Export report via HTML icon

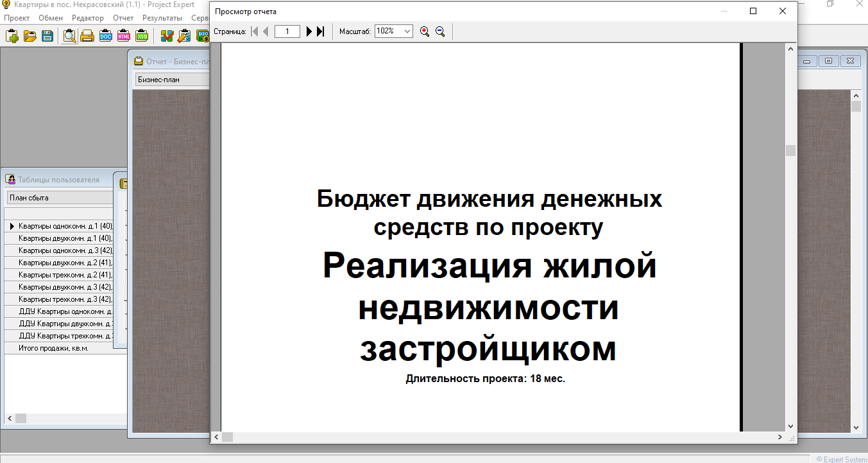click(x=124, y=36)
